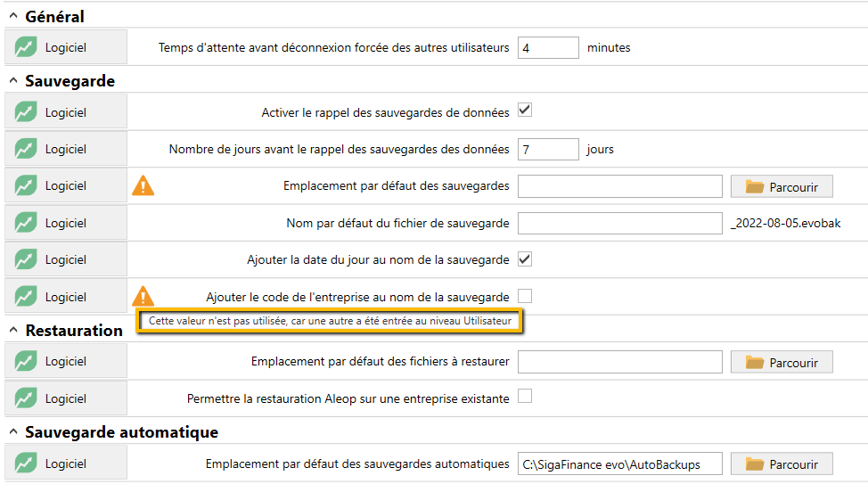The image size is (868, 484).
Task: Click Logiciel icon for fichiers à restaurer row
Action: click(x=26, y=361)
